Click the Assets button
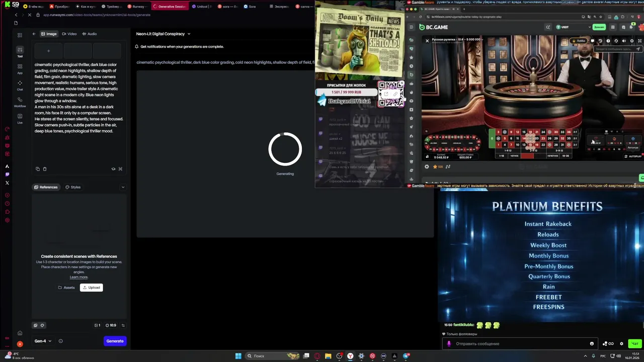The height and width of the screenshot is (362, 644). (x=66, y=288)
